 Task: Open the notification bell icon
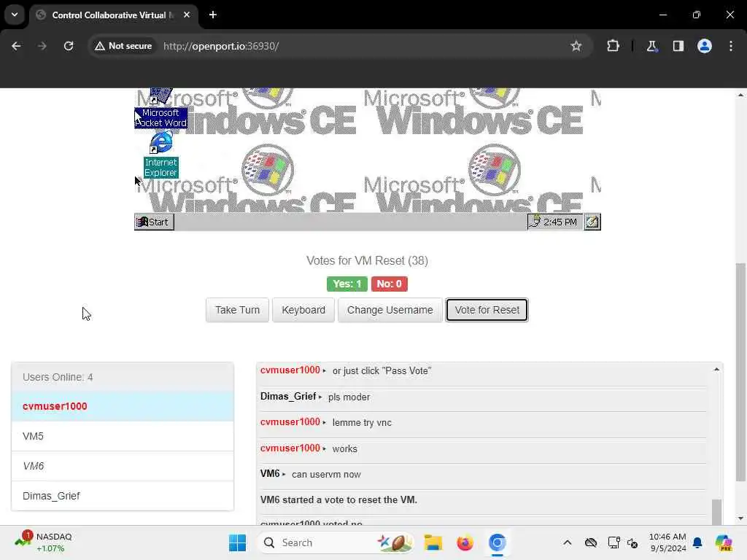(x=697, y=542)
